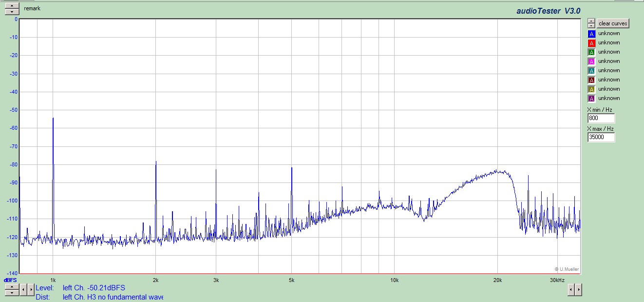The image size is (644, 302).
Task: Click the unknown label beside the teal swatch
Action: [x=609, y=71]
